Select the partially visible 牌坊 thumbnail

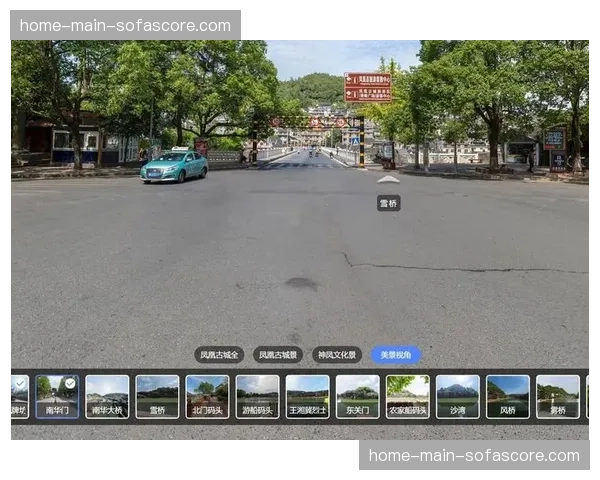pos(18,396)
